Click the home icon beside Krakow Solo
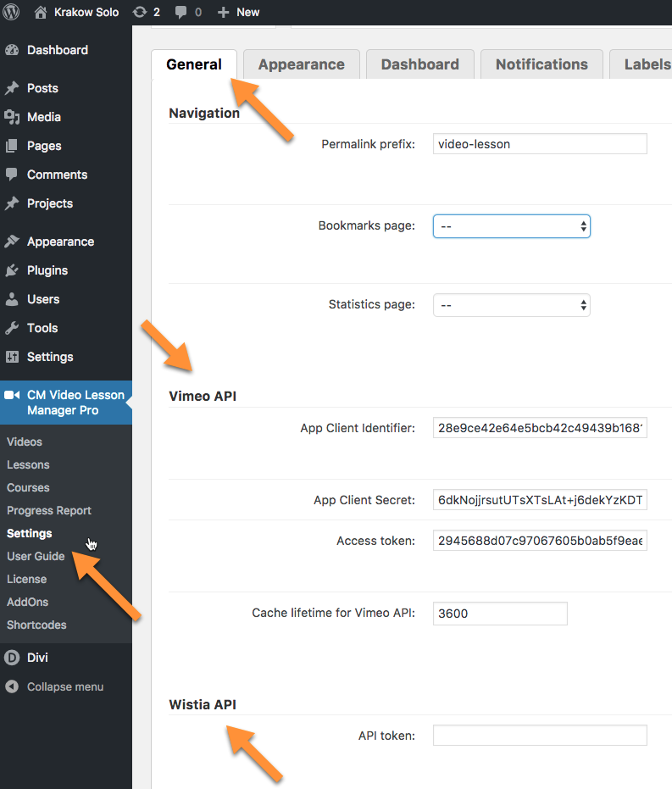The image size is (672, 789). (40, 12)
